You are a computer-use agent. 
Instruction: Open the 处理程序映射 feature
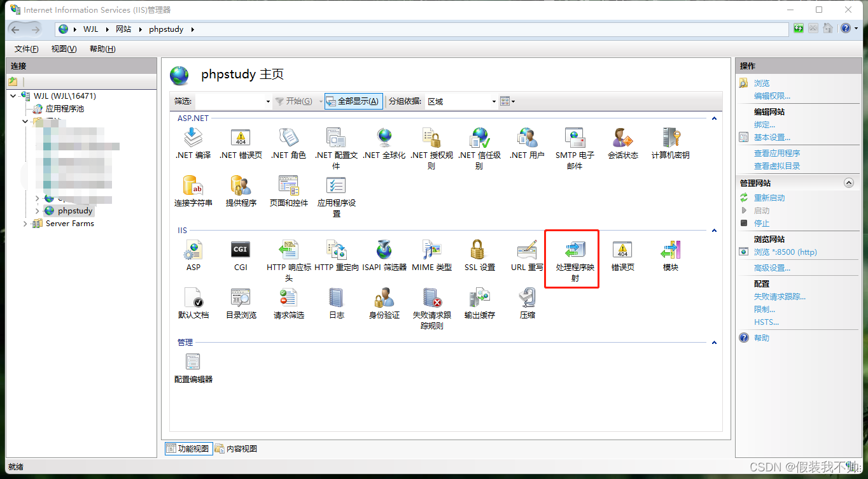pyautogui.click(x=575, y=261)
